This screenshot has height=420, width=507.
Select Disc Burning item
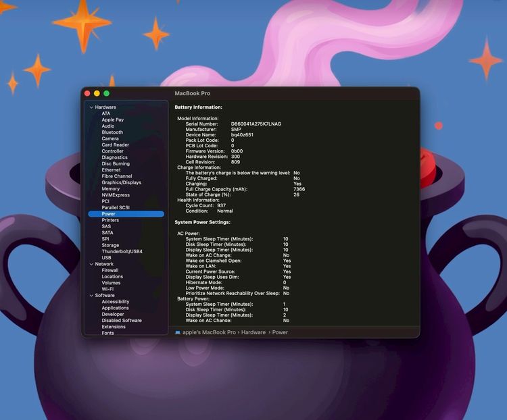116,163
